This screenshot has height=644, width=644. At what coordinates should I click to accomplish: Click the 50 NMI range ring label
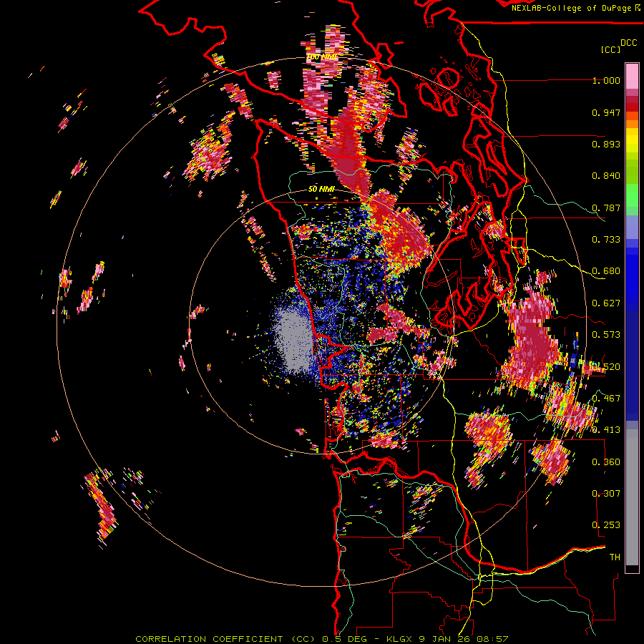pos(321,189)
